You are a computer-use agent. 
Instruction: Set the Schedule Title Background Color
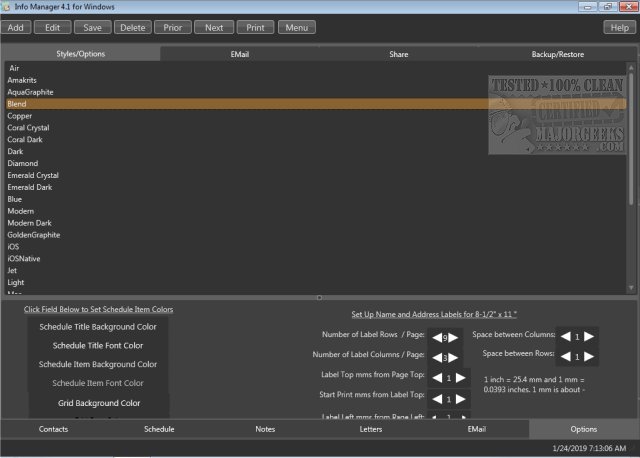[97, 327]
